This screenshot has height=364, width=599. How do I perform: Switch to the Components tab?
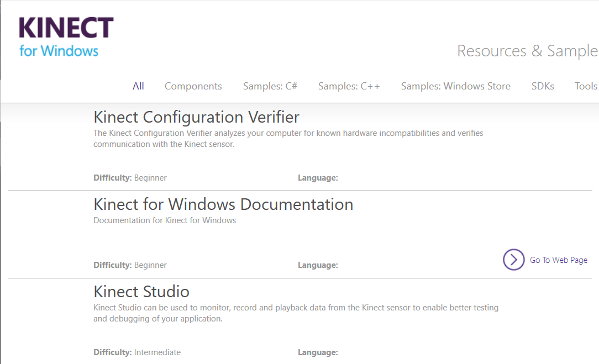coord(193,86)
